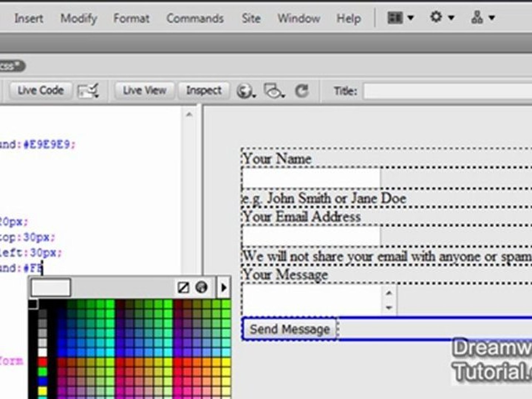Image resolution: width=532 pixels, height=399 pixels.
Task: Open the Insert menu
Action: tap(28, 18)
